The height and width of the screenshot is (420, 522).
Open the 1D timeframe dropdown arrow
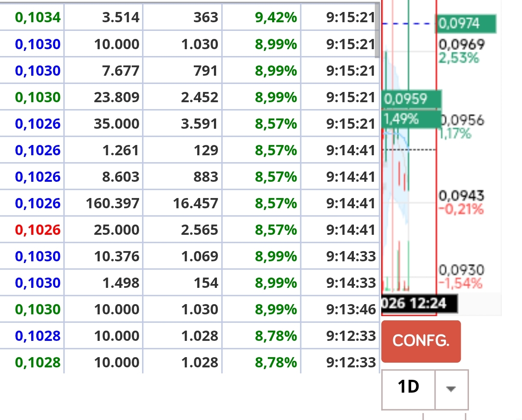tap(451, 389)
